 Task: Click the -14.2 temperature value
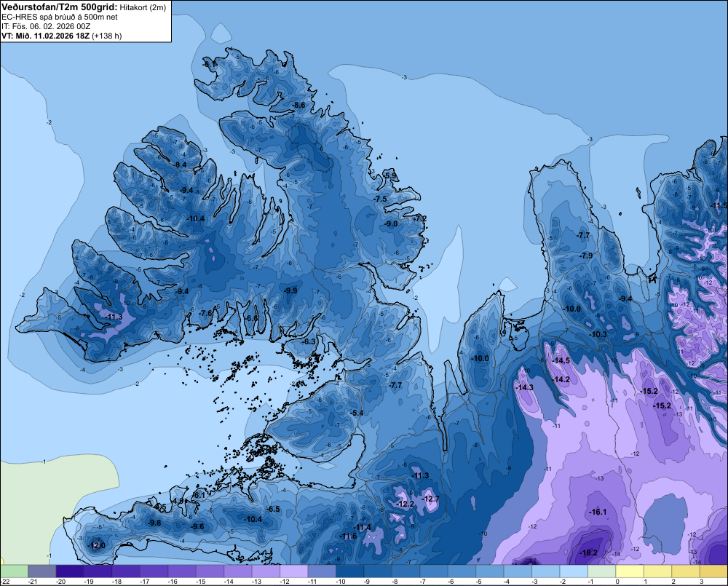point(561,379)
